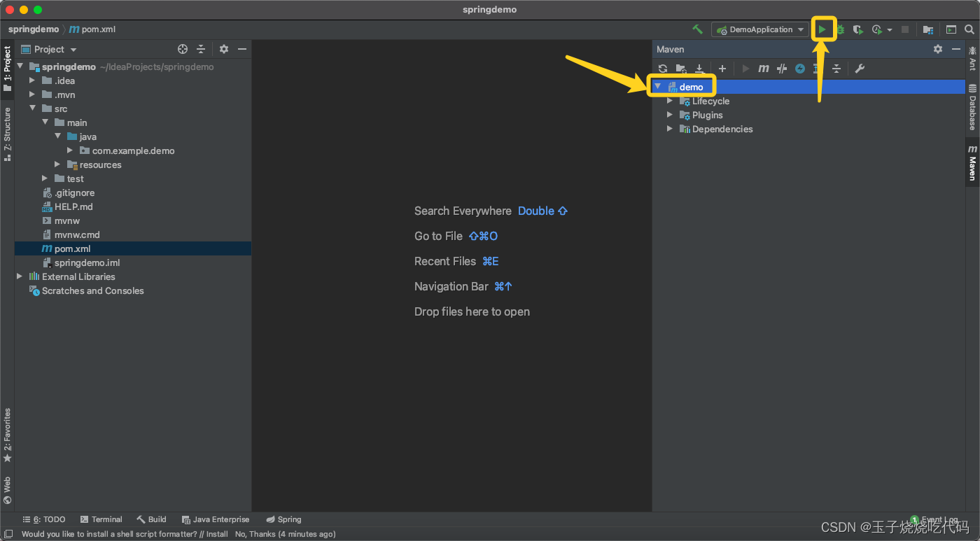Collapse the demo Maven project arrow

tap(657, 86)
